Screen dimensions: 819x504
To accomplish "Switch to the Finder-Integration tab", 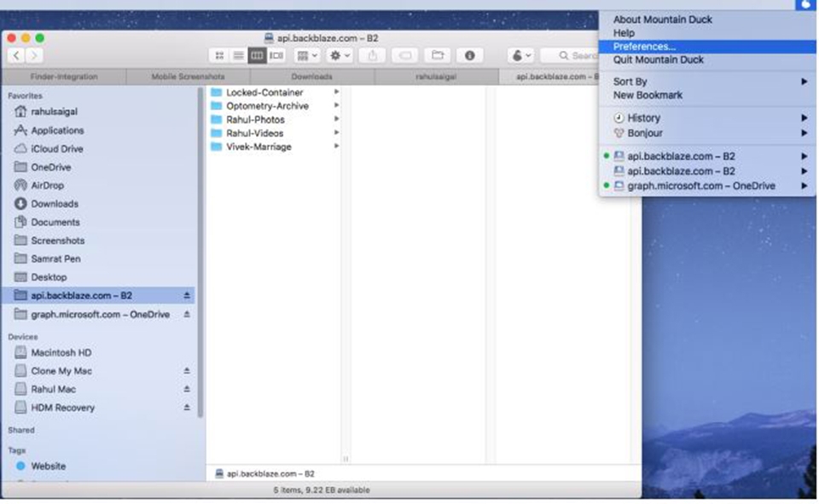I will [x=64, y=77].
